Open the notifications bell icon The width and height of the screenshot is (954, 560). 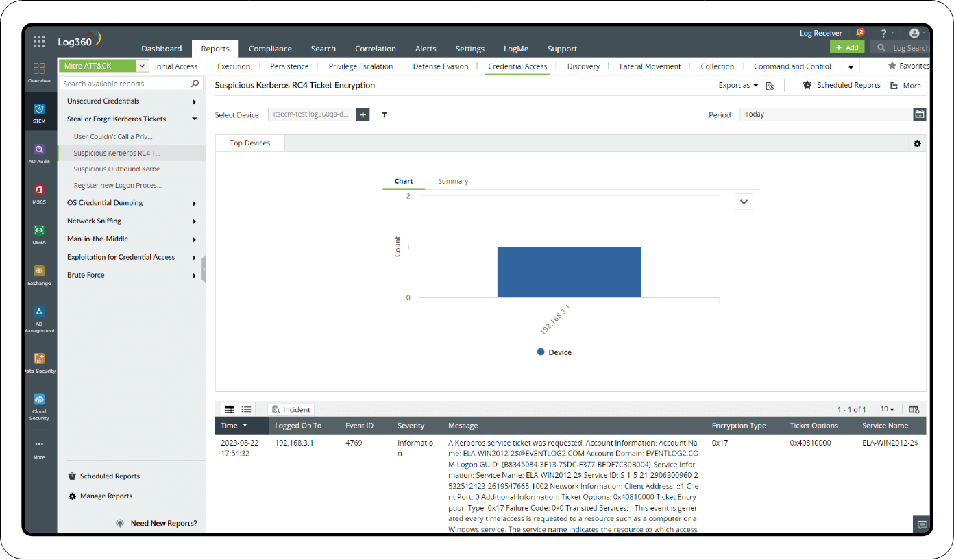pyautogui.click(x=859, y=33)
